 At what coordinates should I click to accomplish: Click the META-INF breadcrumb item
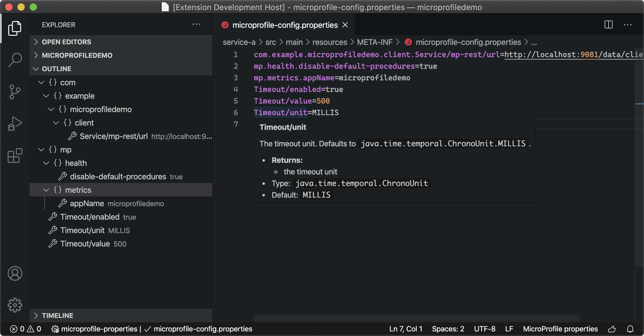point(375,42)
